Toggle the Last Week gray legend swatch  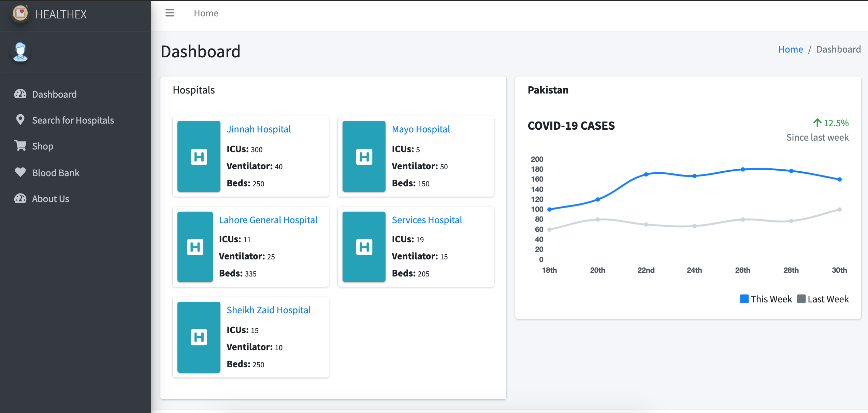click(x=801, y=299)
